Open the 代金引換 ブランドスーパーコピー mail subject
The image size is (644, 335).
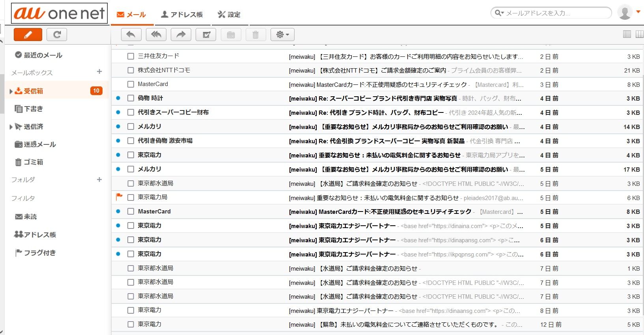tap(377, 141)
